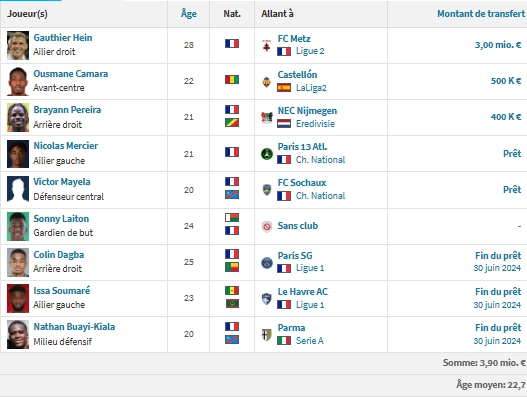527x397 pixels.
Task: Click the Parma club crest icon
Action: [x=267, y=334]
